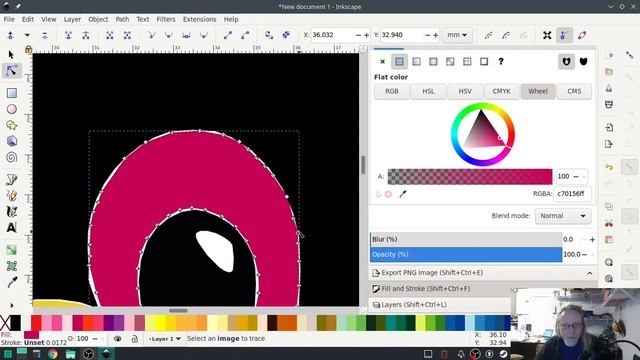
Task: Convert selected segments to curves
Action: (x=245, y=36)
